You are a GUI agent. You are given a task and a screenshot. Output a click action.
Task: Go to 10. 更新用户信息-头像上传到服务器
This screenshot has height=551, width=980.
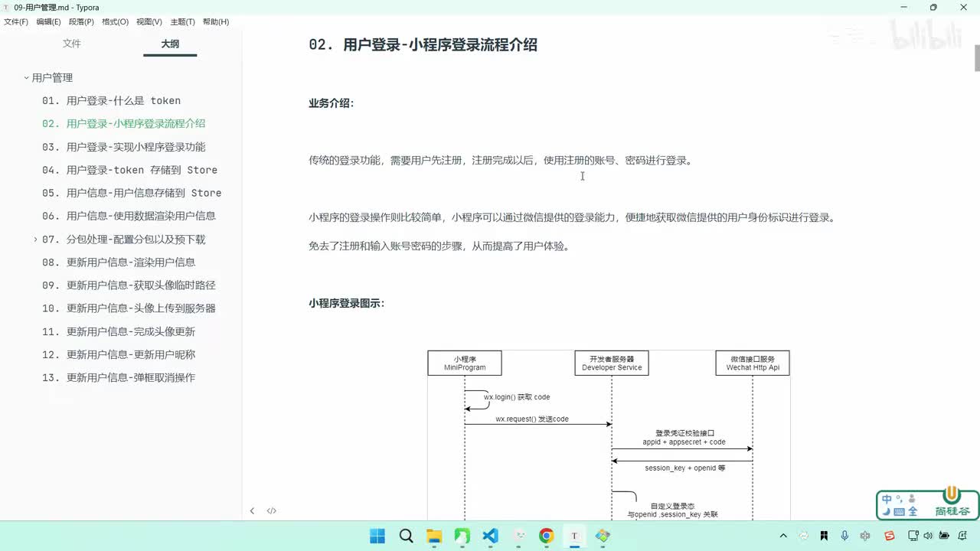[x=129, y=308]
